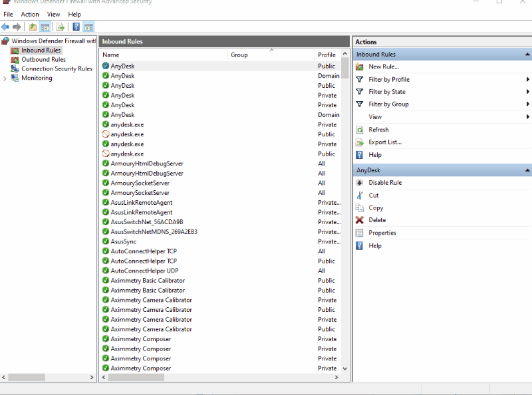Click the green check icon beside AutoConnectHelper UDP
The height and width of the screenshot is (395, 532).
point(106,271)
